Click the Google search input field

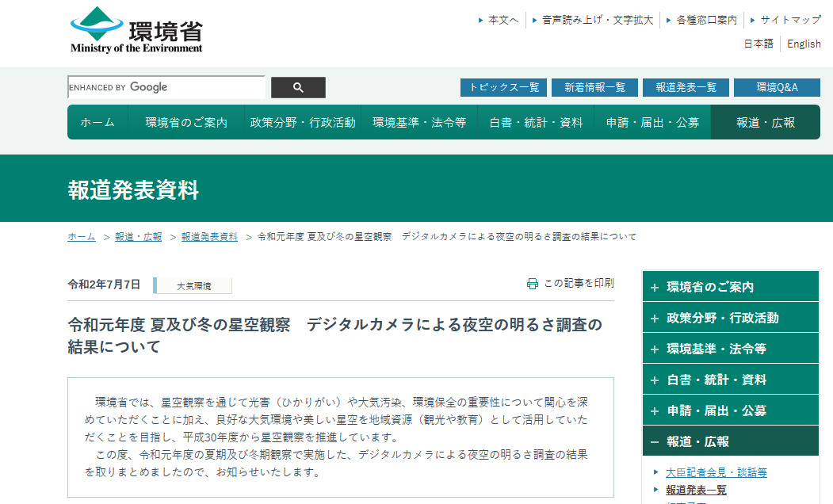click(x=166, y=87)
